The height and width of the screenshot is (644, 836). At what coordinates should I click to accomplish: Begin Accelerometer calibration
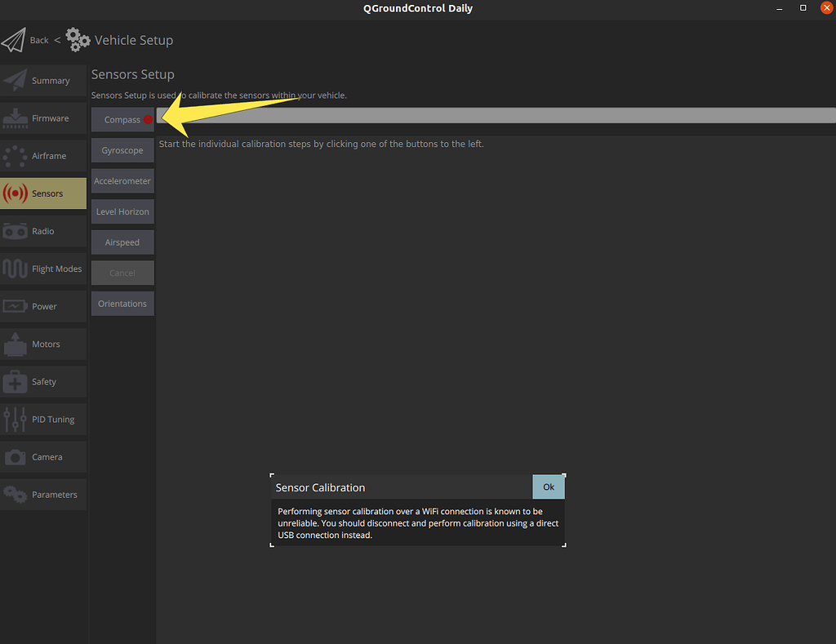[122, 181]
